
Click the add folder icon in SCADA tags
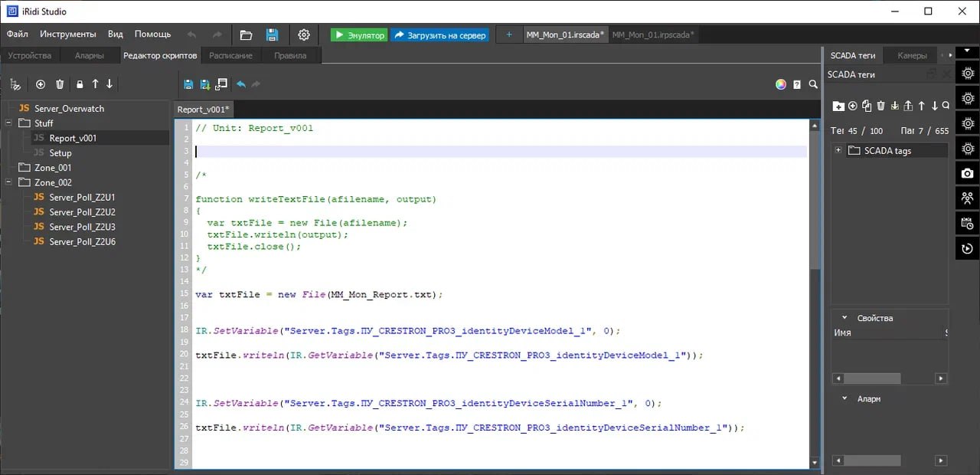(838, 106)
